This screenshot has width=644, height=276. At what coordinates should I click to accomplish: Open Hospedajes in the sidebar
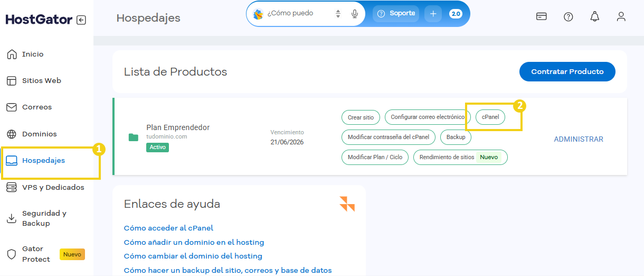[44, 161]
